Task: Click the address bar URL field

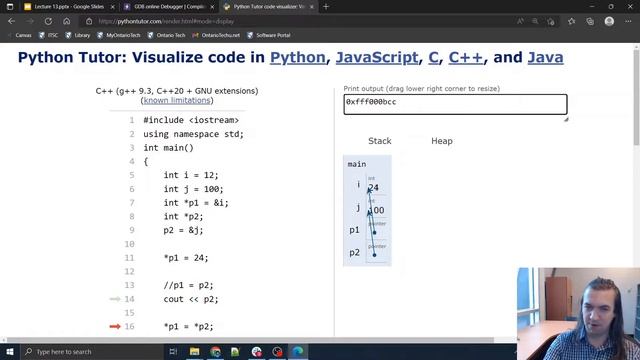Action: click(x=302, y=21)
